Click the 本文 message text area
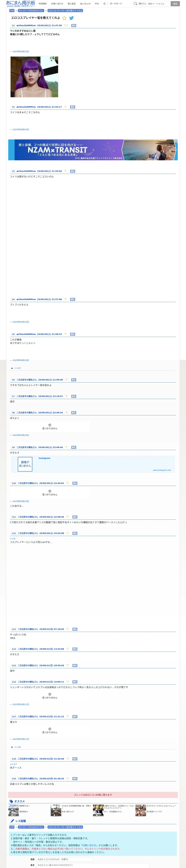 (x=93, y=865)
